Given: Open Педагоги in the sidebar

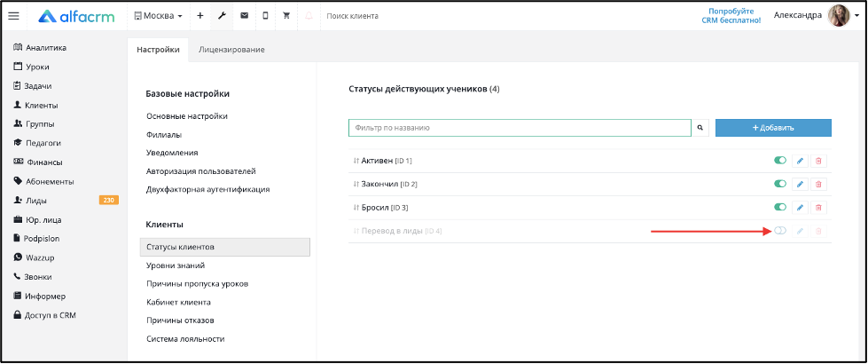Looking at the screenshot, I should tap(37, 143).
